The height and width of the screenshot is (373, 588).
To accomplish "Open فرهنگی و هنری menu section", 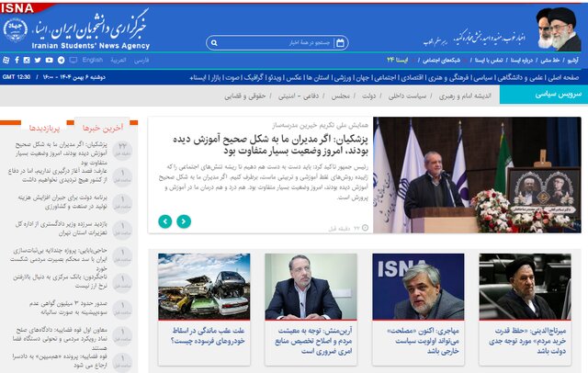I will (448, 77).
